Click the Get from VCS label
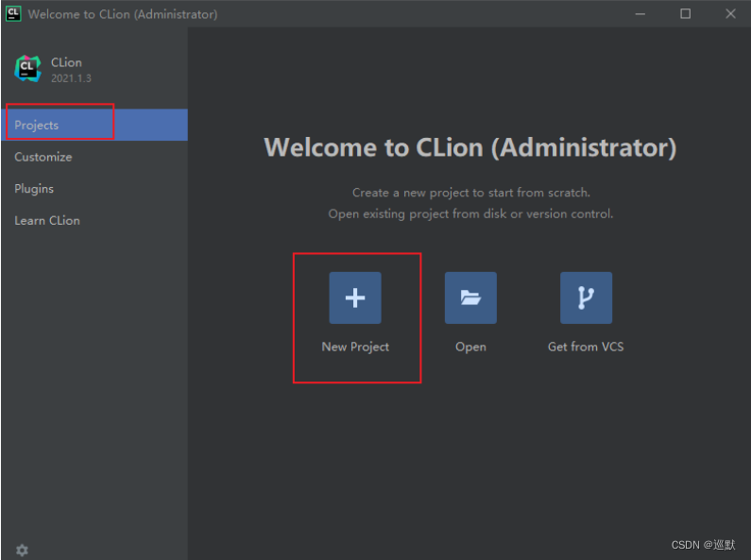The width and height of the screenshot is (751, 560). [x=586, y=347]
